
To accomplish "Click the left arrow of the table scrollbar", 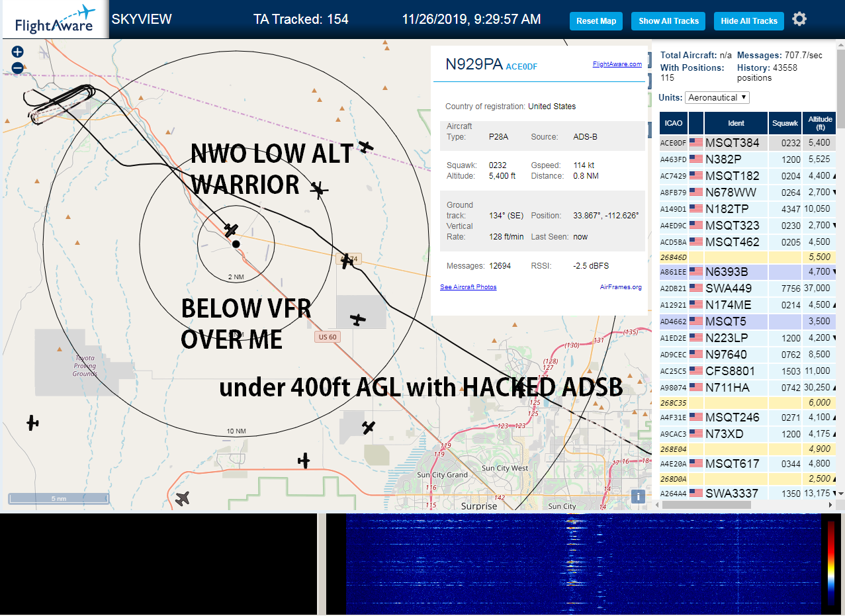I will click(x=657, y=505).
